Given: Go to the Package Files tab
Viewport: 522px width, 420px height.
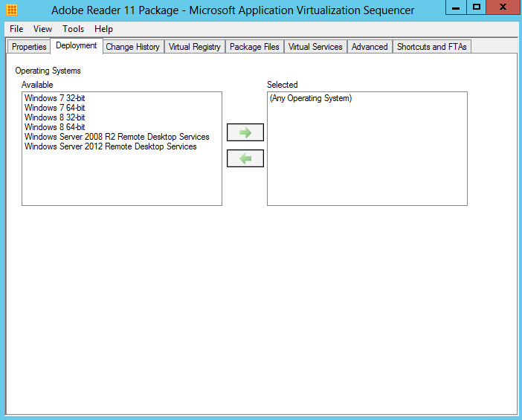Looking at the screenshot, I should click(254, 47).
